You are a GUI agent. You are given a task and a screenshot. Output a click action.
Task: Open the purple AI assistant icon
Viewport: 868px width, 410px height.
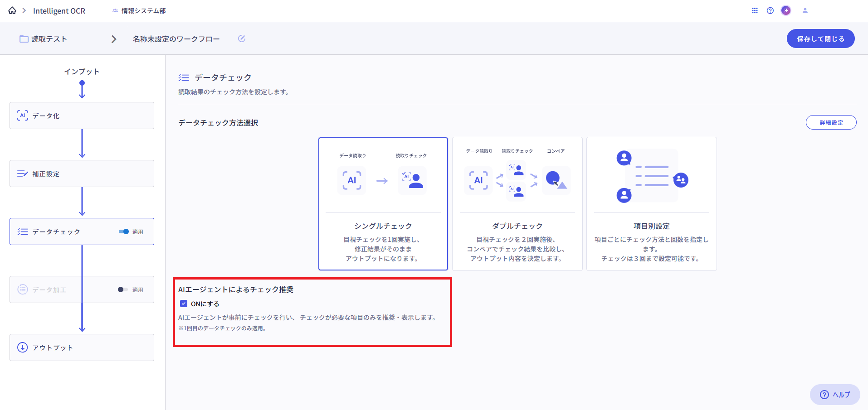click(786, 10)
